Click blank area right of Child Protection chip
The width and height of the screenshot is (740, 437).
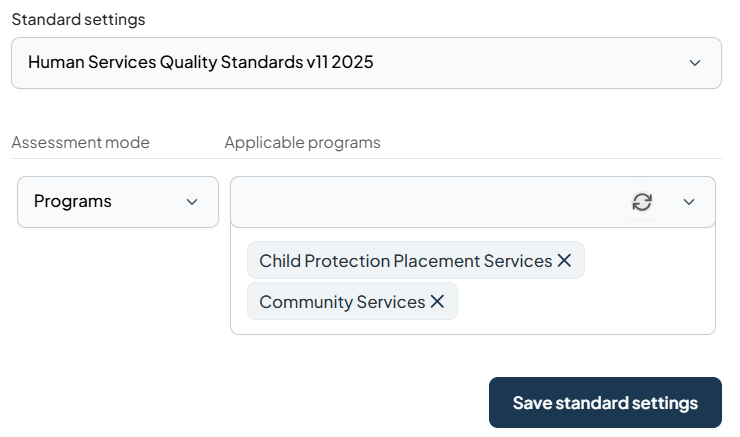click(648, 261)
